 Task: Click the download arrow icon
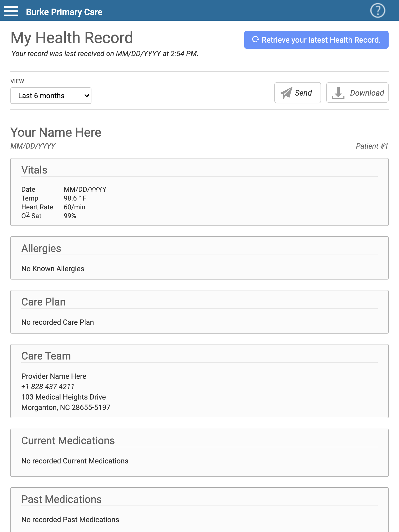[338, 93]
